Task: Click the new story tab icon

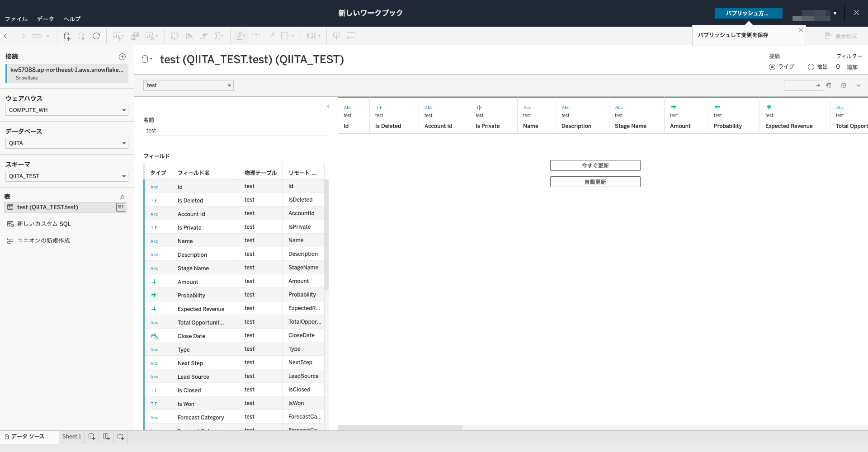Action: (121, 437)
